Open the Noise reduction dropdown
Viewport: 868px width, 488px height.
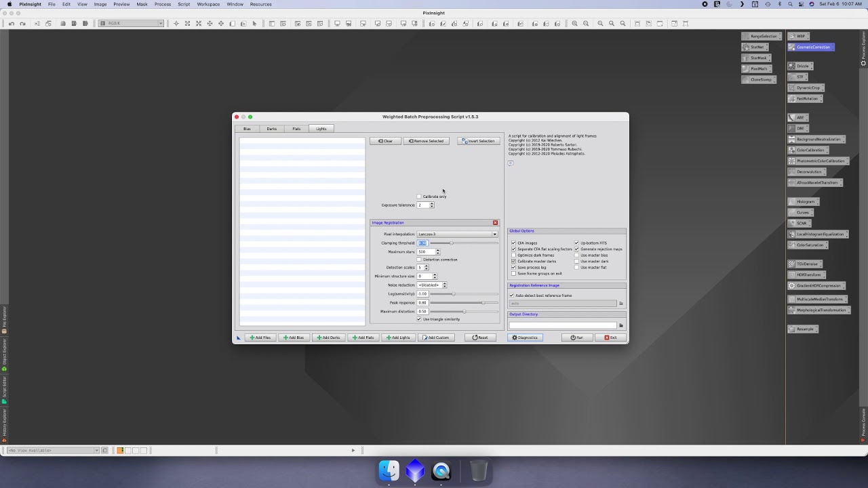(x=432, y=285)
